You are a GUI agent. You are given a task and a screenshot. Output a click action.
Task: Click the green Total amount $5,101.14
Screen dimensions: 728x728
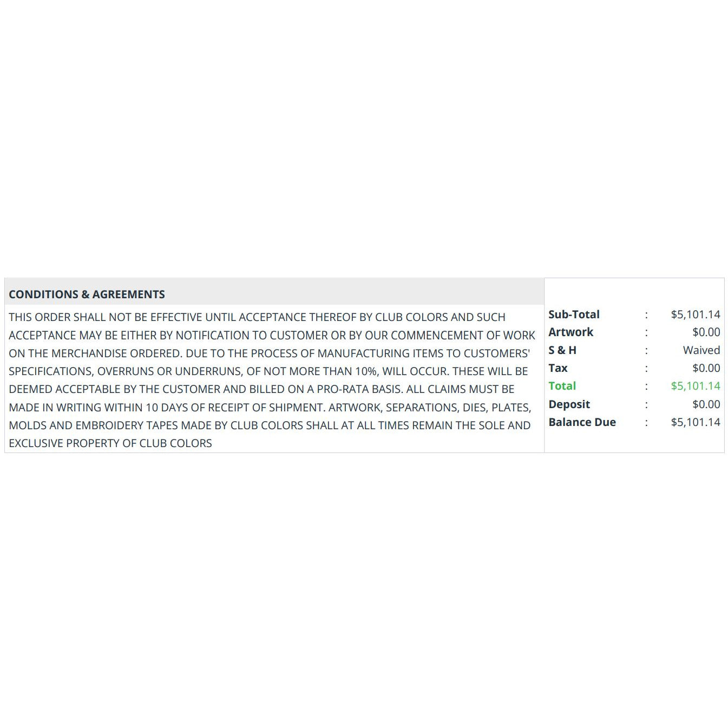[x=696, y=386]
